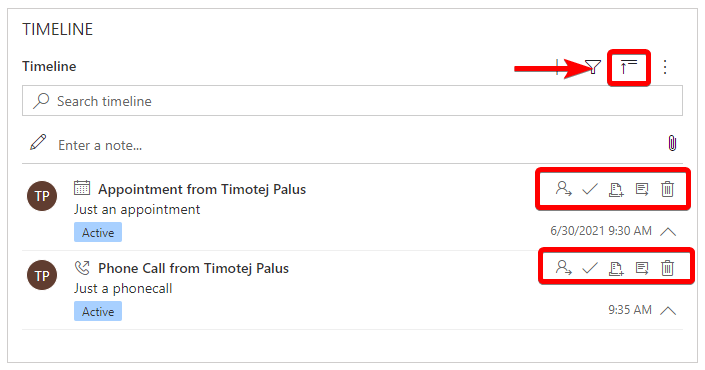The width and height of the screenshot is (705, 370).
Task: Delete the Phone Call activity
Action: pyautogui.click(x=668, y=268)
